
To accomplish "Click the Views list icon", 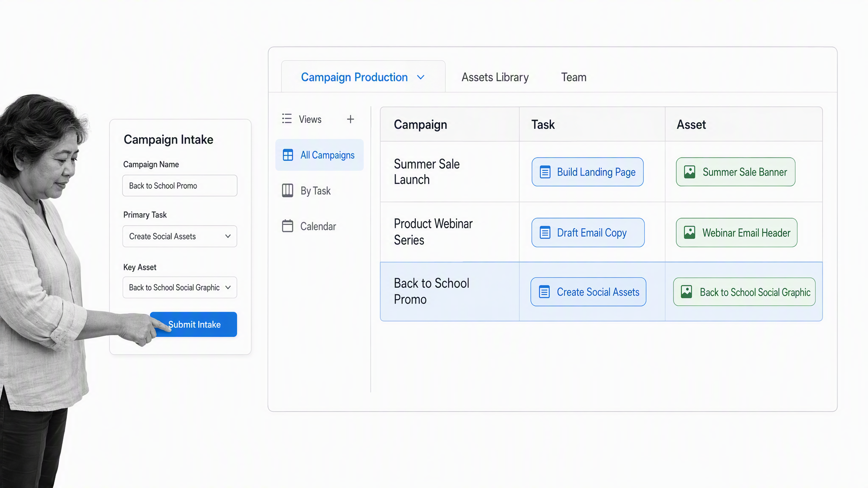I will pyautogui.click(x=287, y=119).
